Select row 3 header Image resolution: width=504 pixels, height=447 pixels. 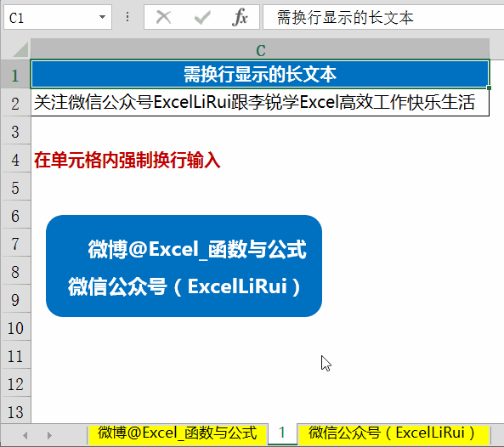click(x=15, y=131)
